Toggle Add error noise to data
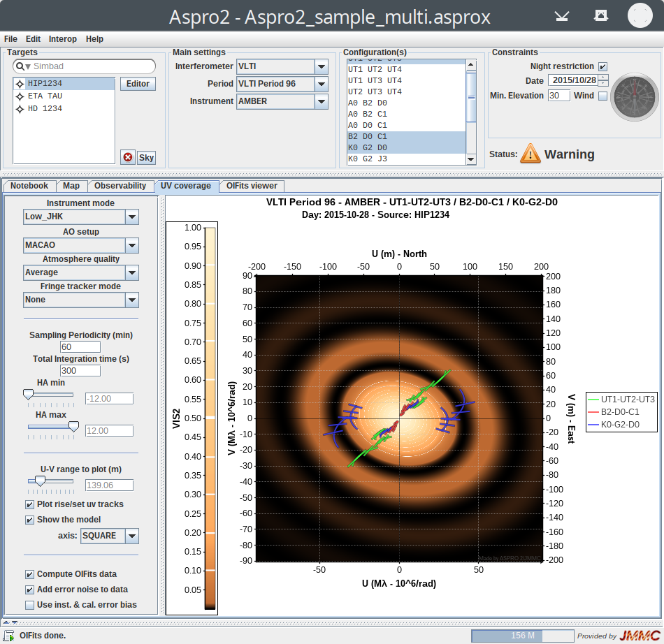The image size is (664, 644). pyautogui.click(x=29, y=590)
